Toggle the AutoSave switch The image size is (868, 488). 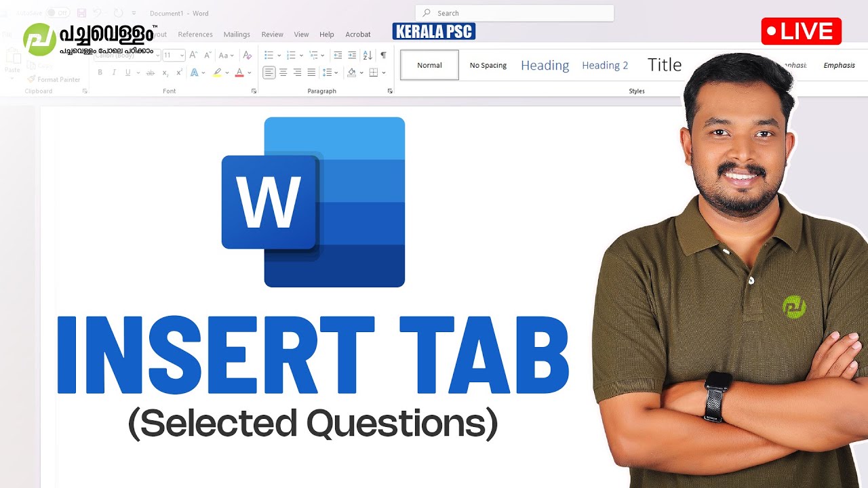[58, 13]
